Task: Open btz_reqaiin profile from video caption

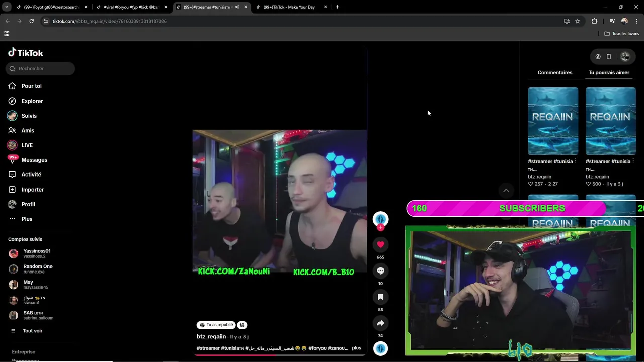Action: tap(211, 336)
